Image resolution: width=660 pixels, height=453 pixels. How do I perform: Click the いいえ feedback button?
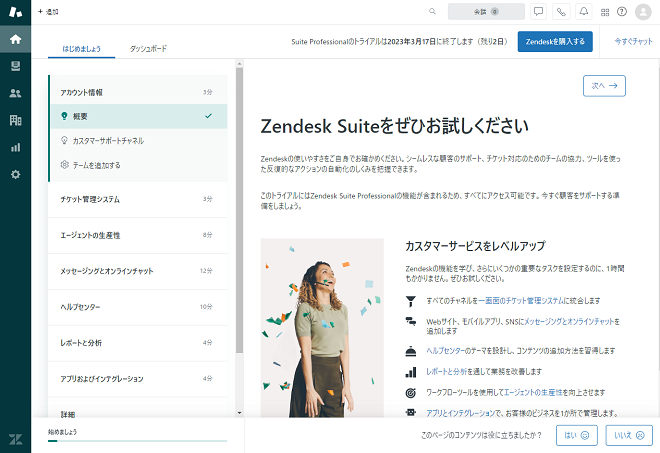pyautogui.click(x=629, y=435)
